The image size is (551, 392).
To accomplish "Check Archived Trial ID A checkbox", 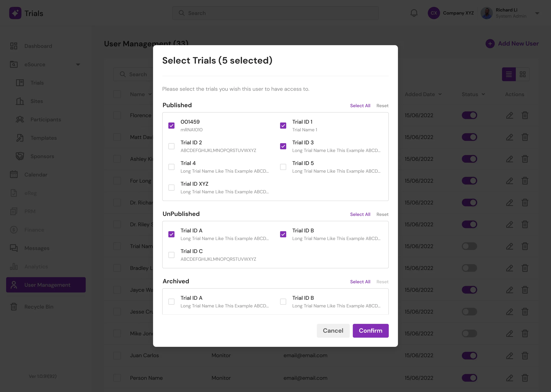I will (171, 302).
